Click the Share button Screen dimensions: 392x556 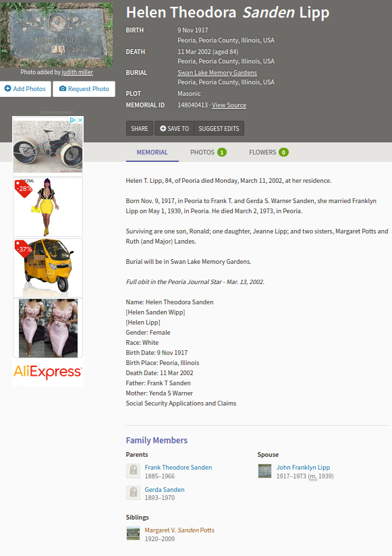[x=140, y=128]
